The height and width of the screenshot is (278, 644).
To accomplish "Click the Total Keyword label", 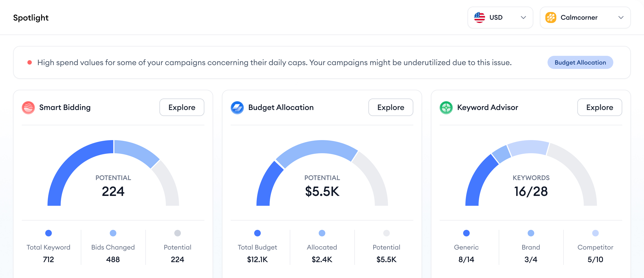I will point(49,247).
